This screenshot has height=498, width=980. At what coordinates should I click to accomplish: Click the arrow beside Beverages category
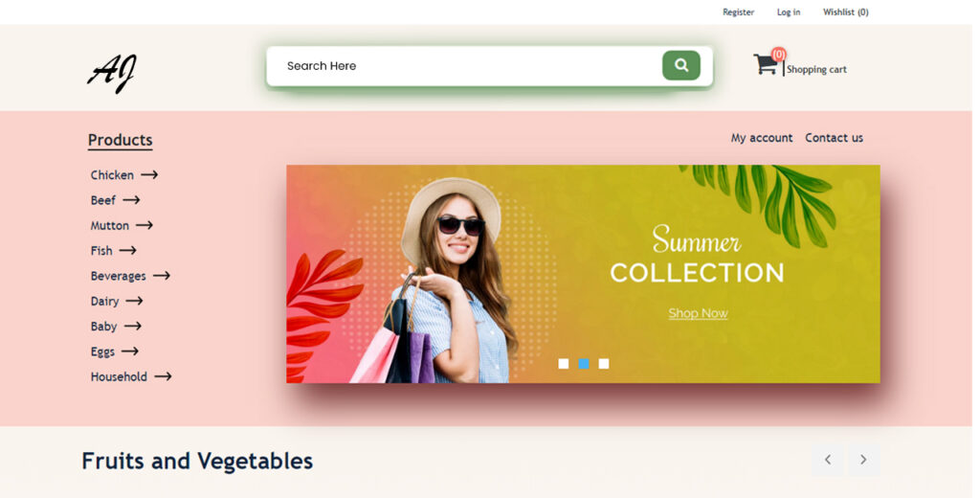[162, 276]
